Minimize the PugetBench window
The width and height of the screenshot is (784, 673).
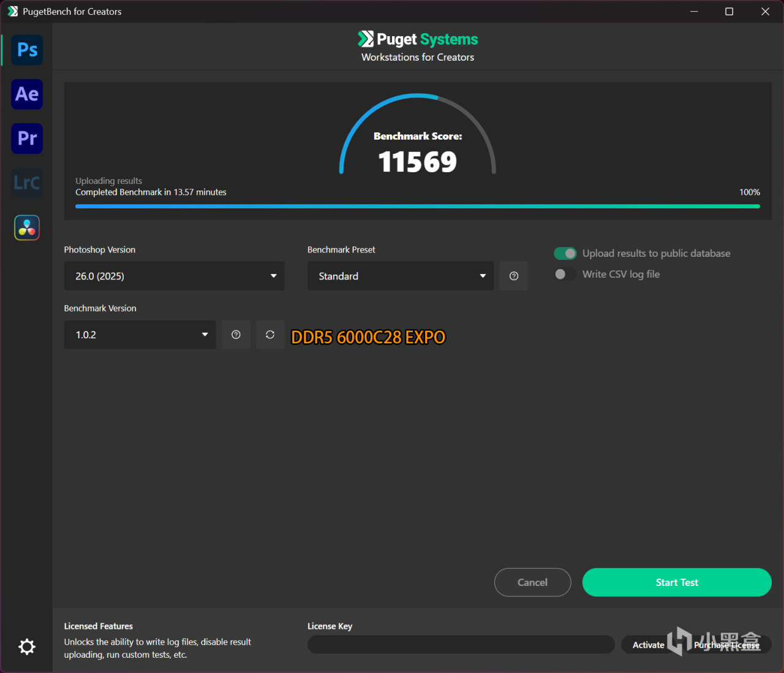click(x=694, y=12)
